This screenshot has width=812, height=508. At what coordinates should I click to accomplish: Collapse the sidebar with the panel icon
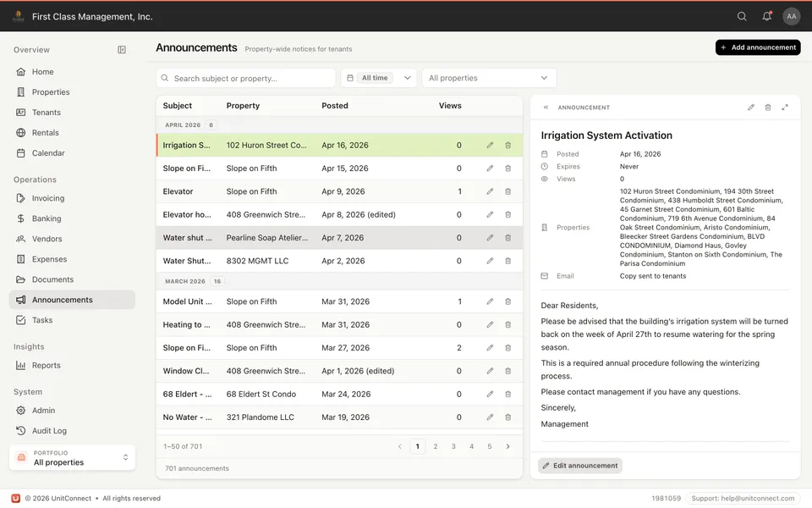click(122, 50)
